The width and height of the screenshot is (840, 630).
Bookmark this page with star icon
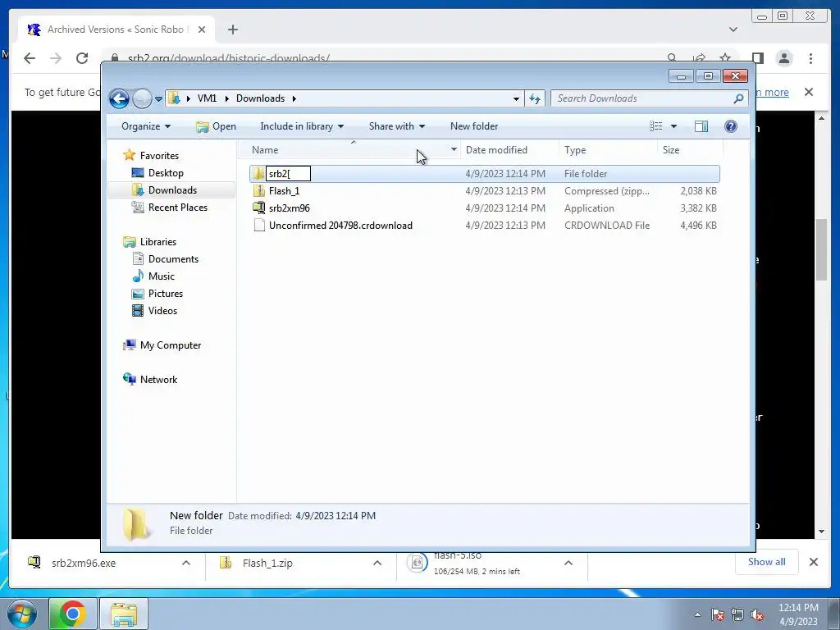pos(725,57)
